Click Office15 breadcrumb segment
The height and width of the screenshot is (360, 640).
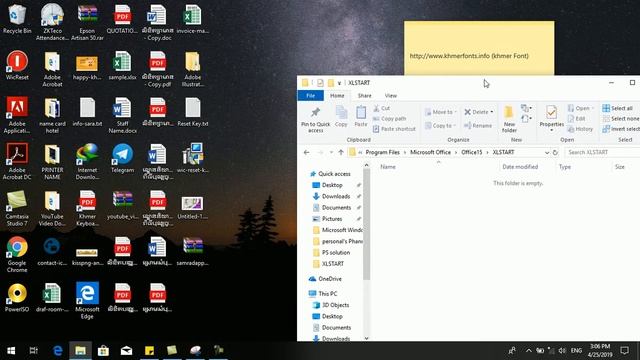[471, 152]
